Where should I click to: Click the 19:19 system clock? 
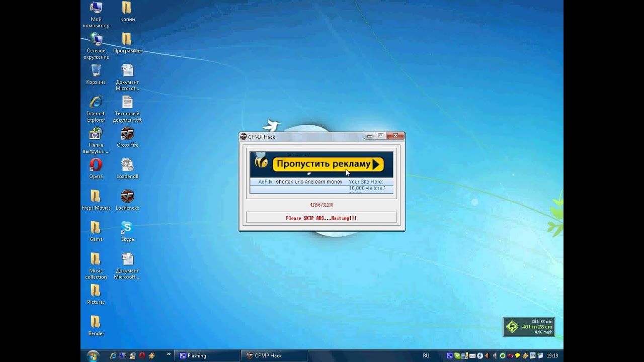coord(552,355)
